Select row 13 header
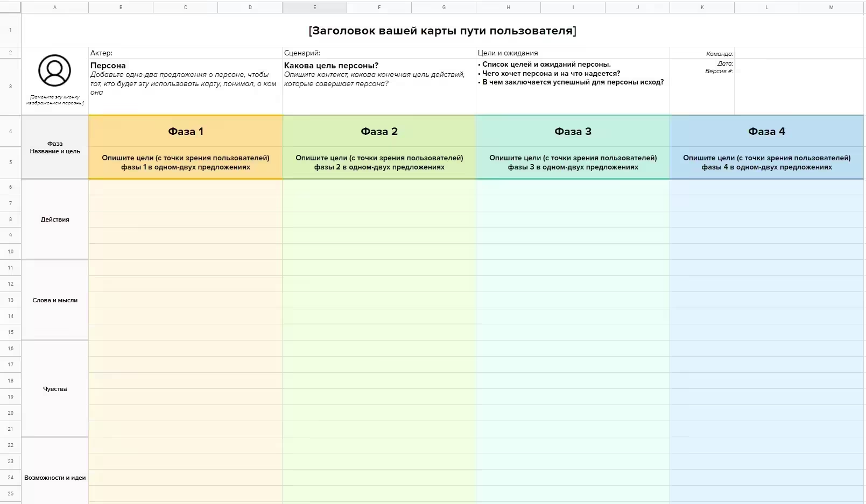Image resolution: width=866 pixels, height=504 pixels. pyautogui.click(x=10, y=300)
